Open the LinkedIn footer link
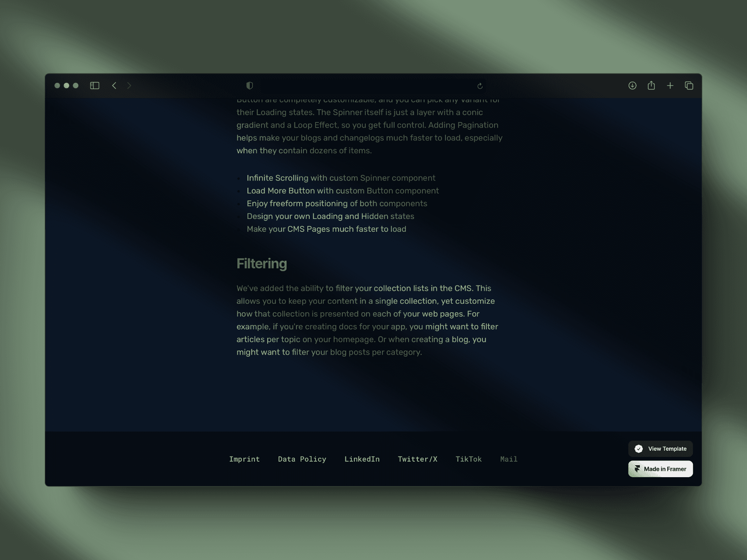The image size is (747, 560). click(362, 459)
